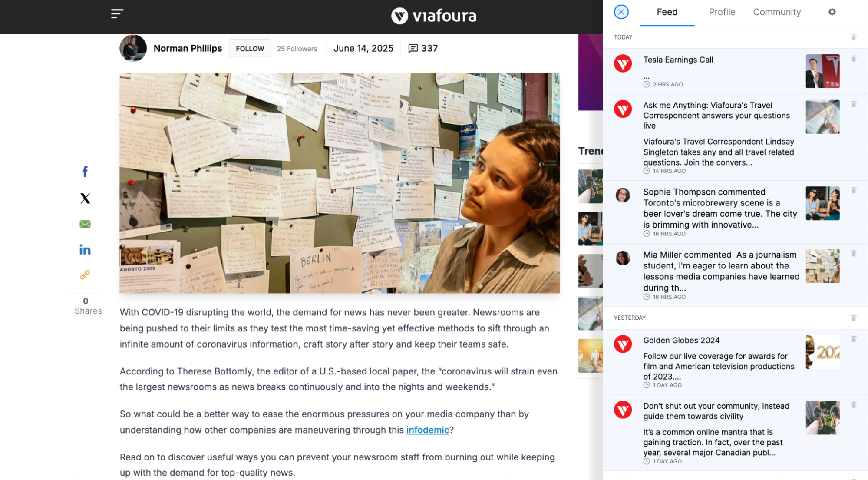Share article on Facebook
Viewport: 868px width, 480px height.
tap(85, 172)
